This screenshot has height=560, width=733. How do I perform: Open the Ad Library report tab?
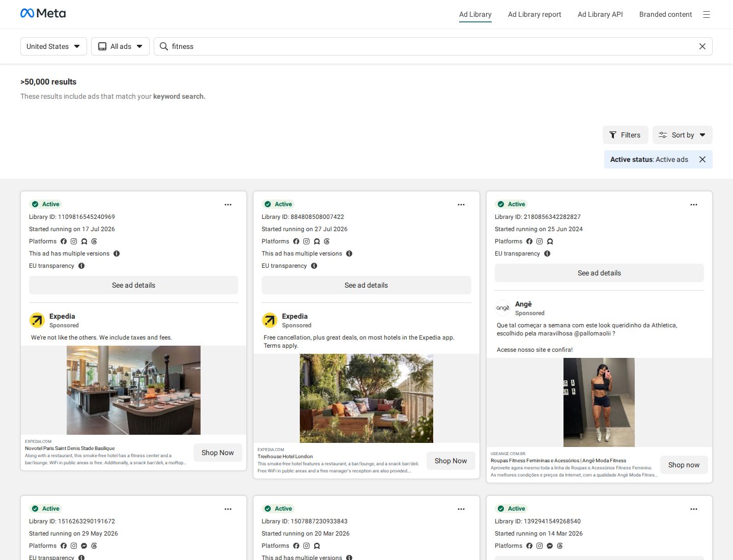pyautogui.click(x=534, y=14)
